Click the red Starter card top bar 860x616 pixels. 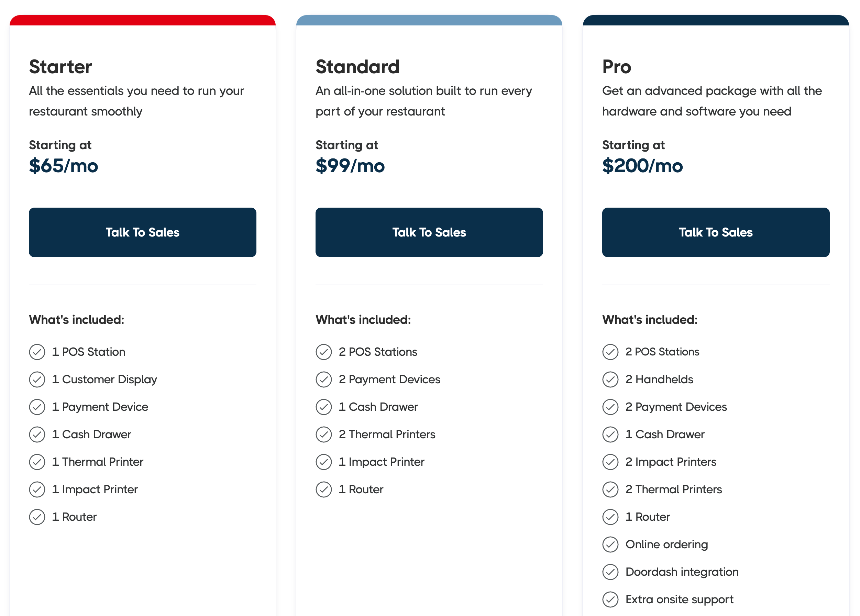click(142, 21)
